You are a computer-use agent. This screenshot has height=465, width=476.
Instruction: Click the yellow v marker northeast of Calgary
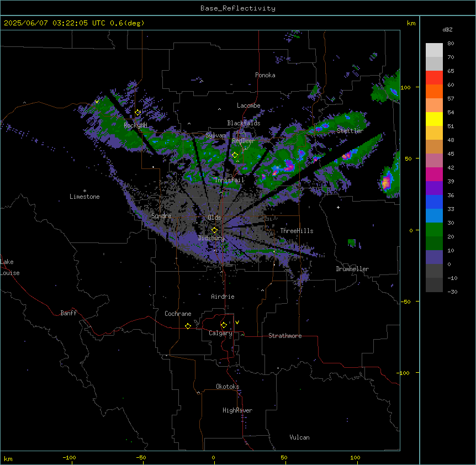click(237, 323)
